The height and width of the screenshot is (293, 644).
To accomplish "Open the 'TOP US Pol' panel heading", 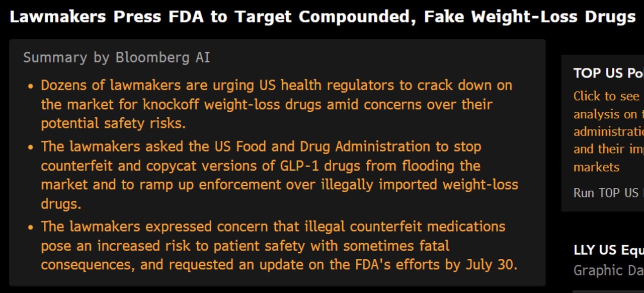I will (x=608, y=74).
